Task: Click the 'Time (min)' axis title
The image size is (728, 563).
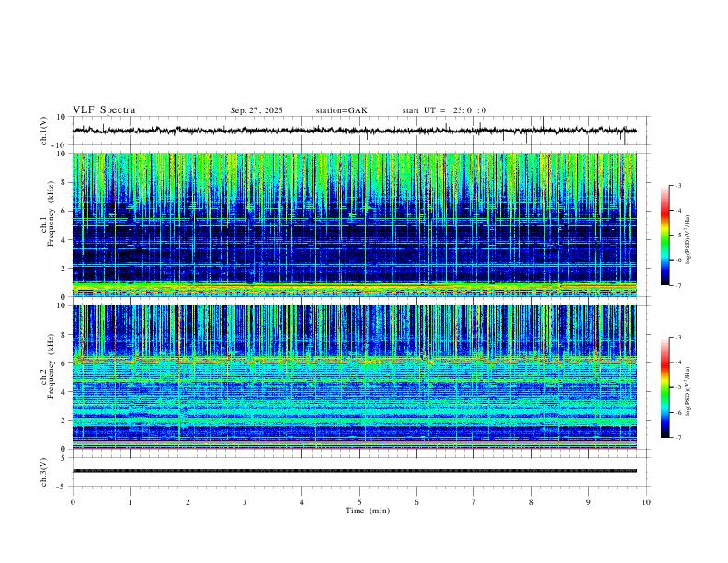Action: click(368, 511)
